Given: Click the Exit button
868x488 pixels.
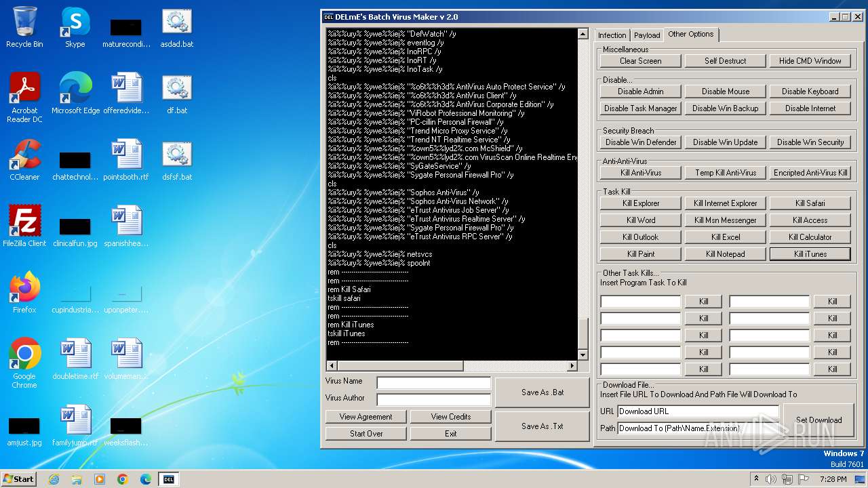Looking at the screenshot, I should 451,434.
